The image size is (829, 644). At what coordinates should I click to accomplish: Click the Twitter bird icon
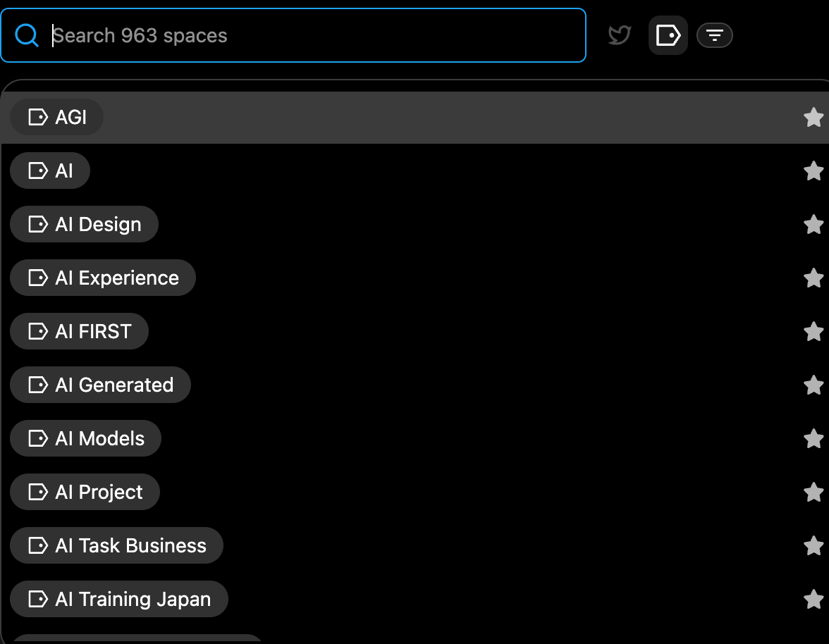tap(619, 35)
